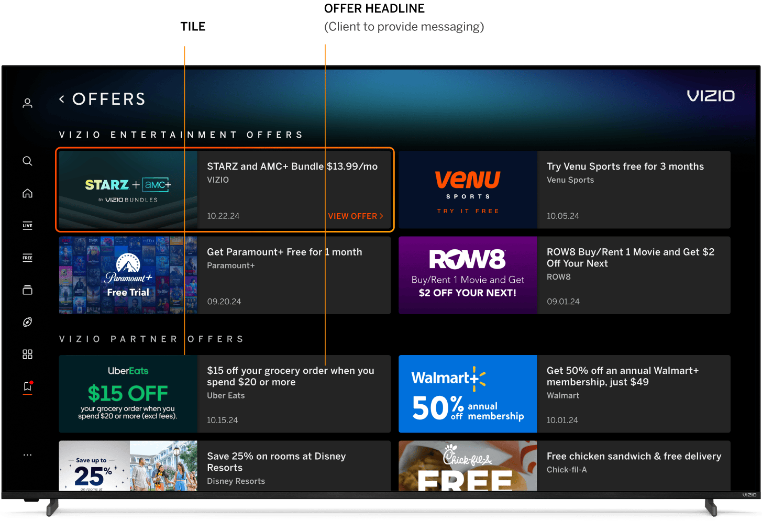Expand the STARZ offer via VIEW OFFER chevron
The width and height of the screenshot is (762, 532).
coord(381,216)
